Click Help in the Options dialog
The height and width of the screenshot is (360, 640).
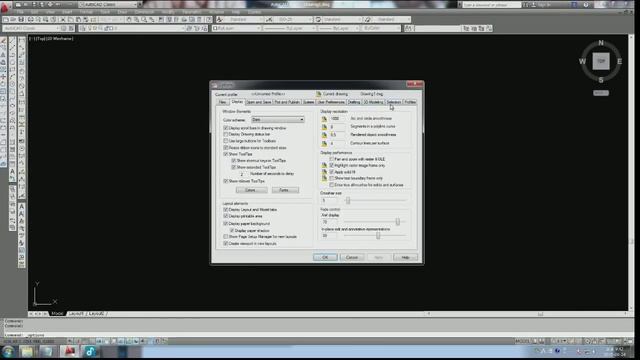[405, 257]
